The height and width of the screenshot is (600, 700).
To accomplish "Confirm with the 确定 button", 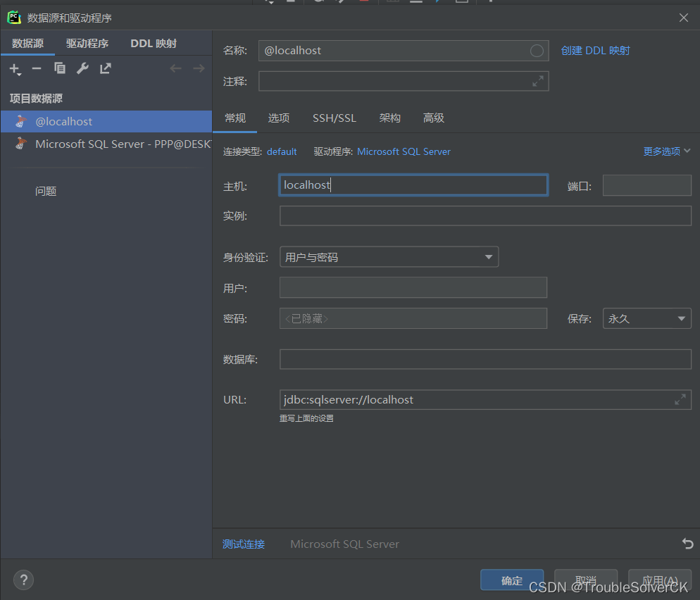I will click(x=512, y=580).
